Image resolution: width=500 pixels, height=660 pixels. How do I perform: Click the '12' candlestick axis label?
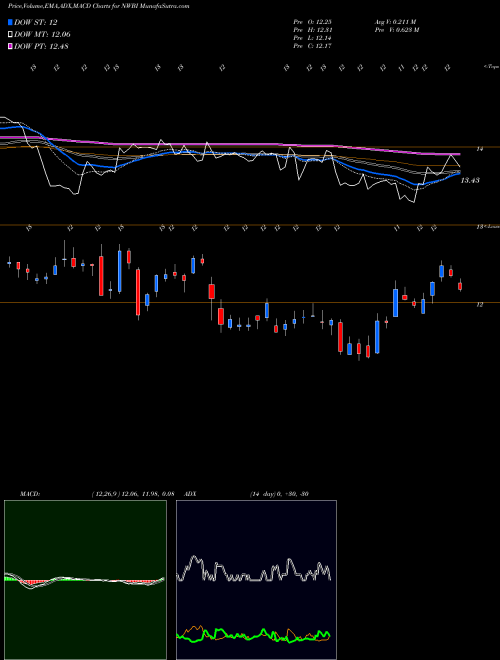pos(479,305)
